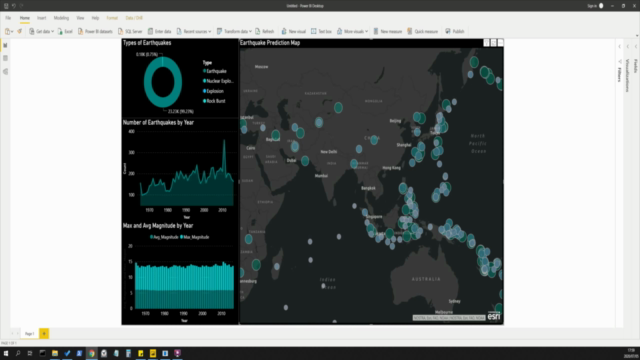Viewport: 640px width, 360px height.
Task: Add a New visual
Action: pyautogui.click(x=293, y=31)
